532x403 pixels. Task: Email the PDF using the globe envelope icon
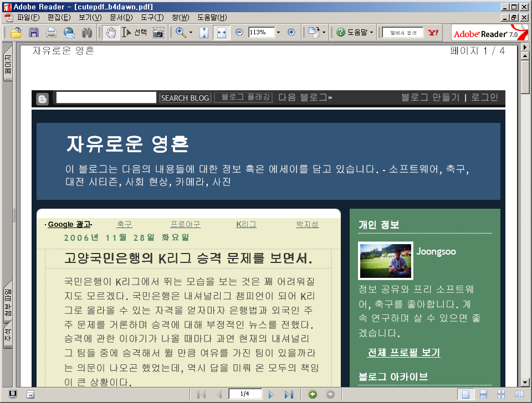coord(69,33)
